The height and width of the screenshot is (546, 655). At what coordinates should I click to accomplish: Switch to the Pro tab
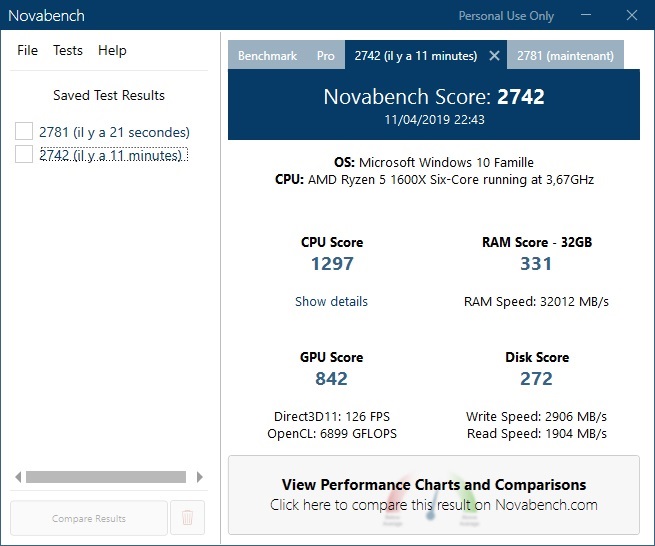(x=325, y=56)
